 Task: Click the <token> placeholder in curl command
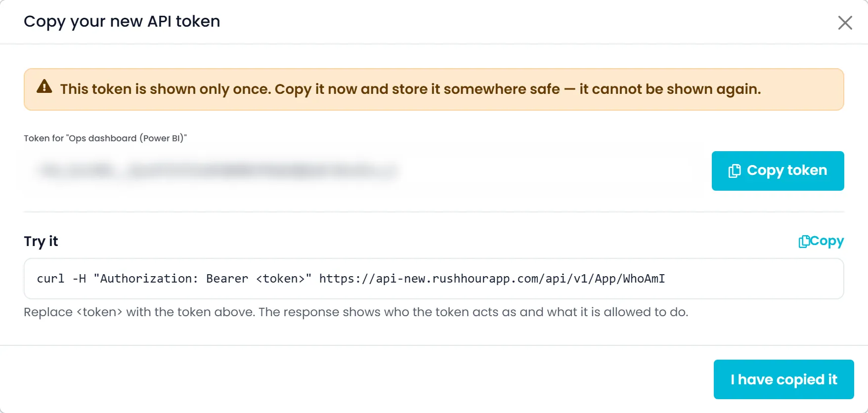point(280,279)
